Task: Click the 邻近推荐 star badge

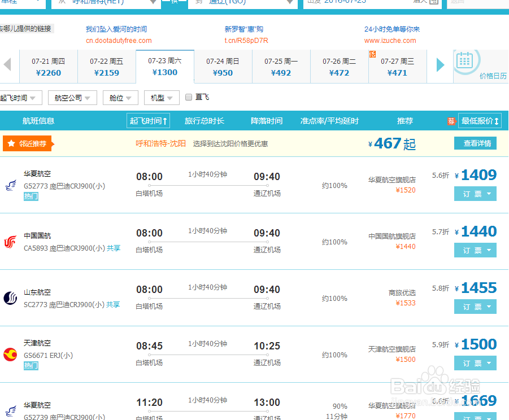Action: 28,143
